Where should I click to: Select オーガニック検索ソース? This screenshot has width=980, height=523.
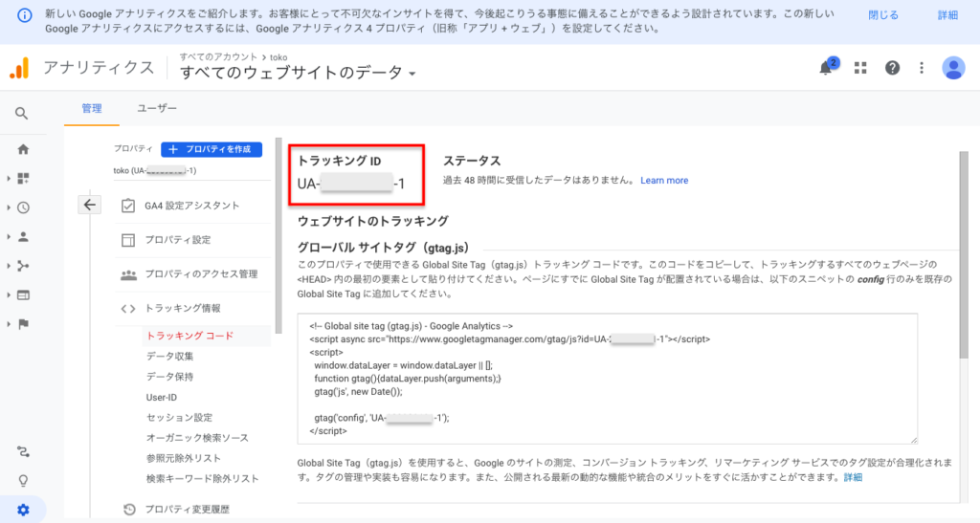(197, 438)
